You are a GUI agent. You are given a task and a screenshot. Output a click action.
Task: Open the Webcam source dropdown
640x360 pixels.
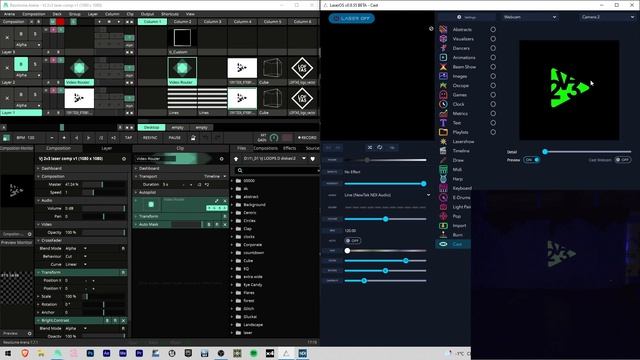click(529, 17)
